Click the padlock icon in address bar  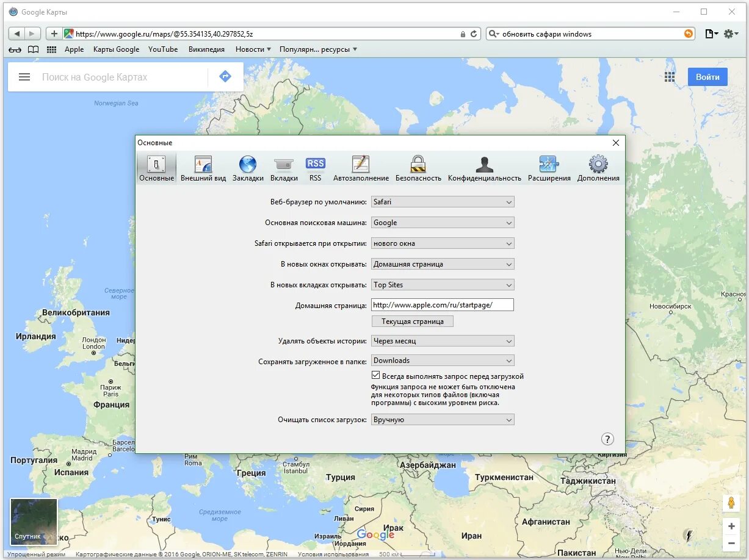[463, 34]
